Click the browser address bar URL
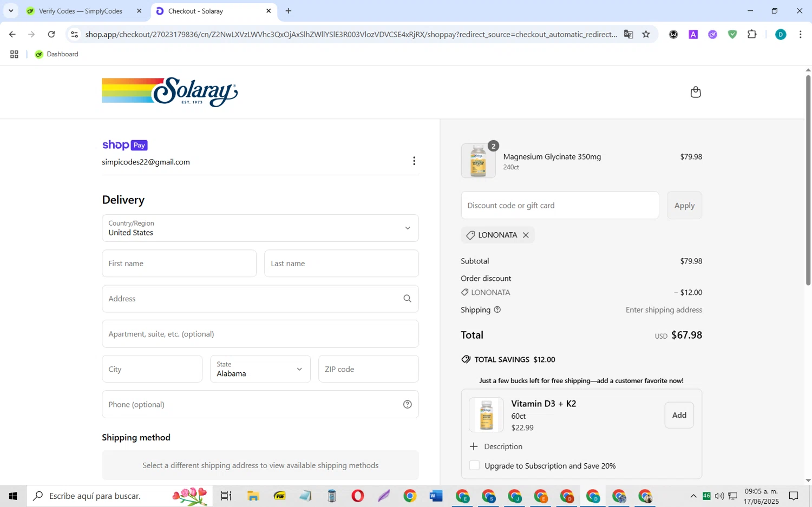The height and width of the screenshot is (507, 812). (x=351, y=34)
